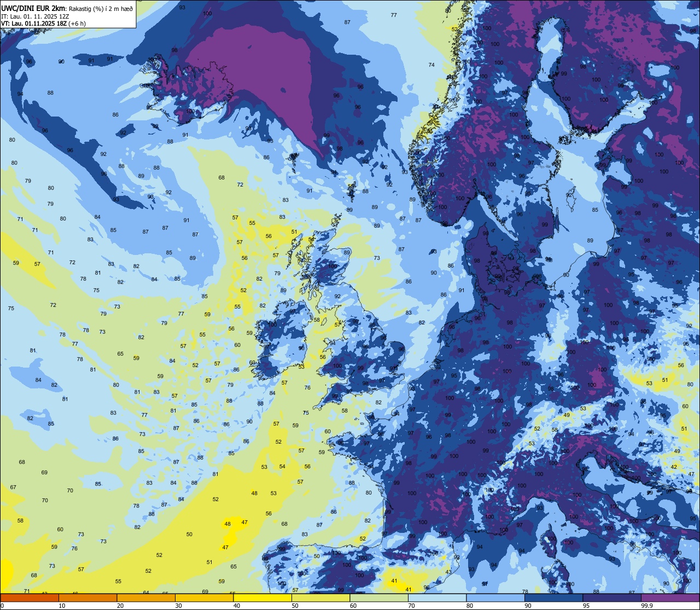This screenshot has width=700, height=610.
Task: Click the 10–20% orange legend swatch
Action: click(x=87, y=598)
